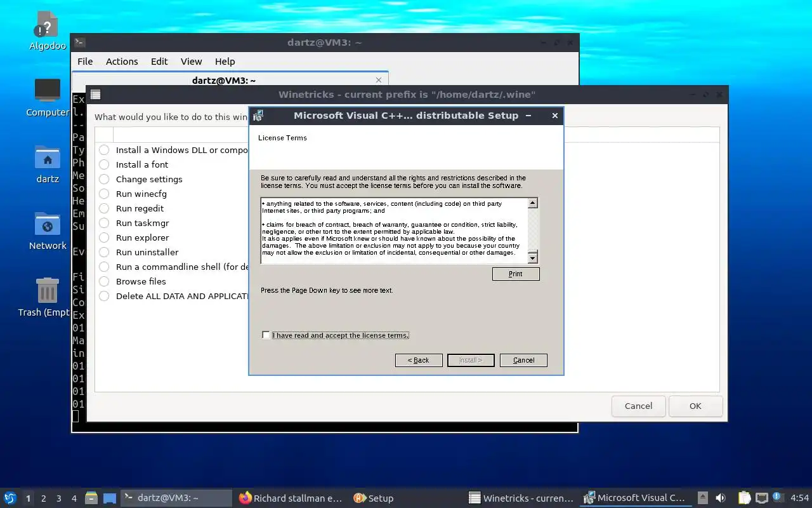Select 'Delete ALL DATA' radio button

[104, 296]
